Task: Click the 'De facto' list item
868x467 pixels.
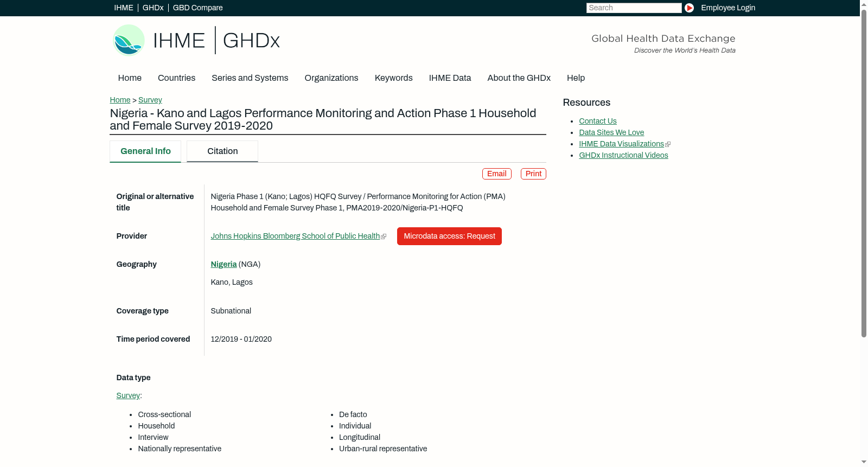Action: click(x=353, y=414)
